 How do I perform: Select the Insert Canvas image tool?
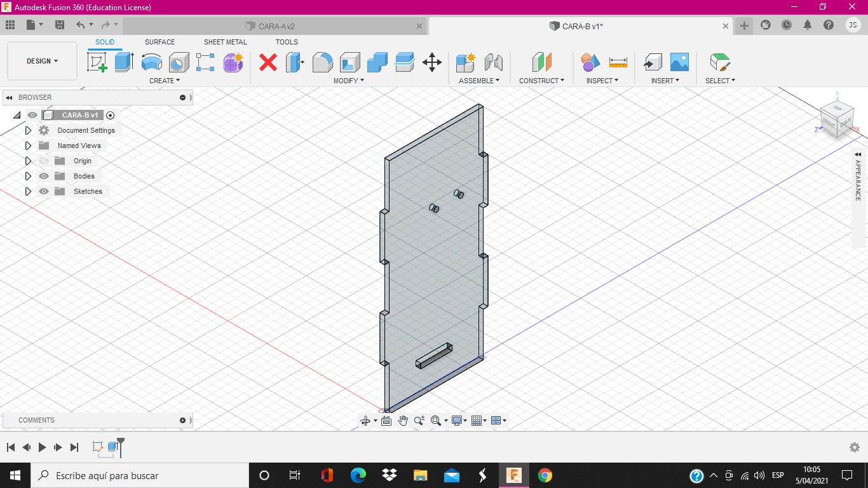click(x=679, y=62)
